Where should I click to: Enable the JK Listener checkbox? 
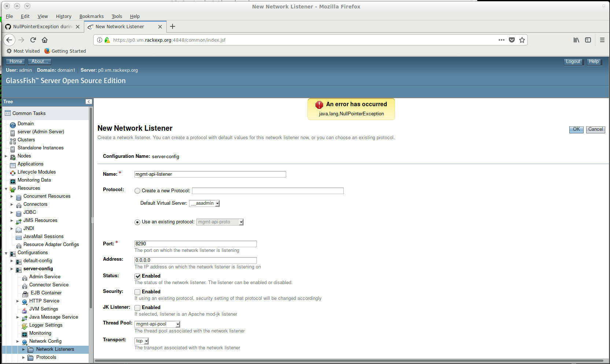tap(137, 308)
